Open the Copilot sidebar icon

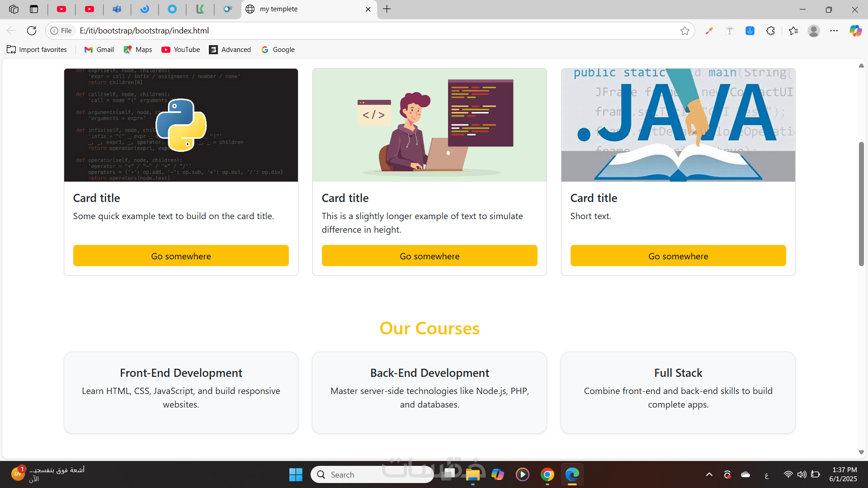855,31
